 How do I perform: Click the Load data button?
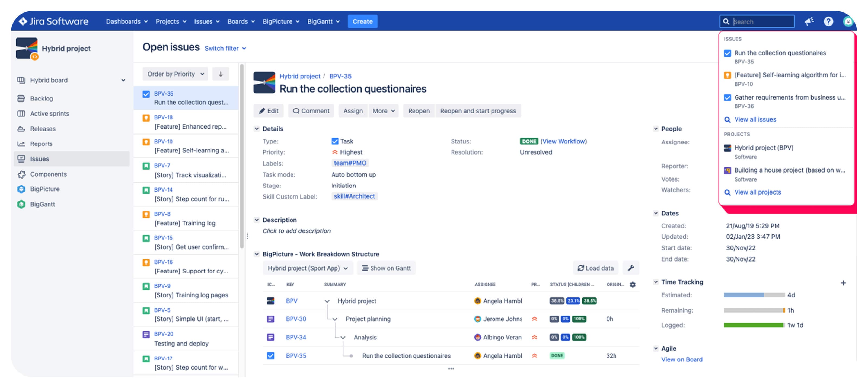[x=595, y=268]
